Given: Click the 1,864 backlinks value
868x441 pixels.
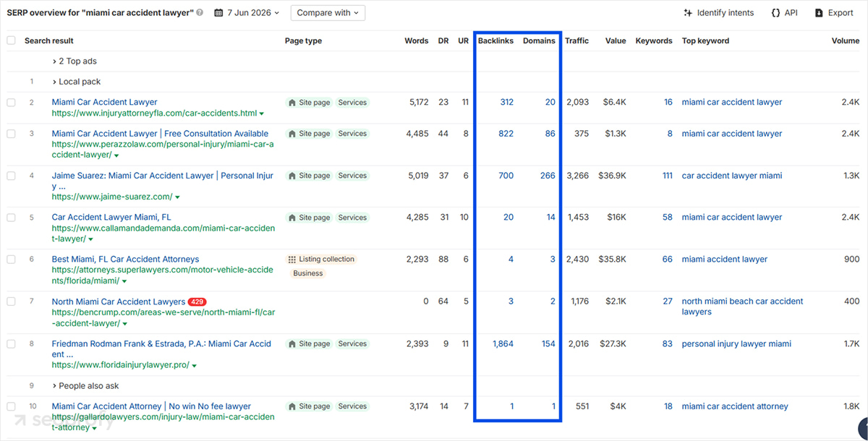Looking at the screenshot, I should [503, 344].
